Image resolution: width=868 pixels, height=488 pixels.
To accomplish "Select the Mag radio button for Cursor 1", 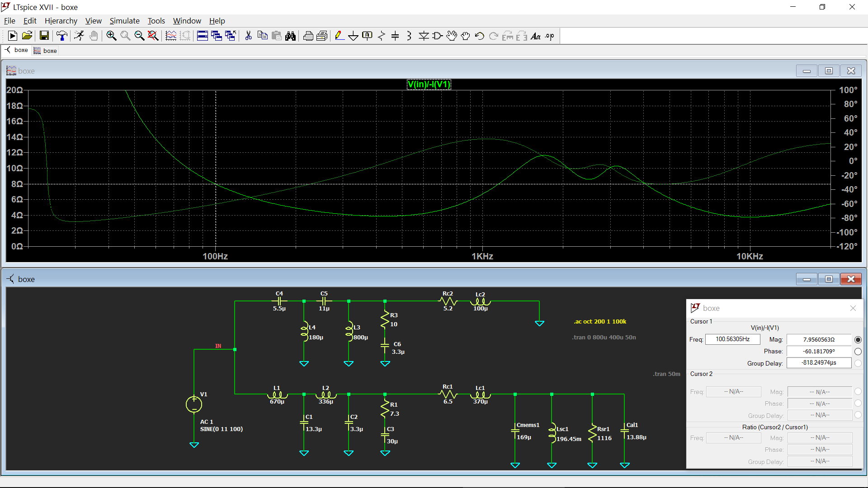I will (x=858, y=339).
